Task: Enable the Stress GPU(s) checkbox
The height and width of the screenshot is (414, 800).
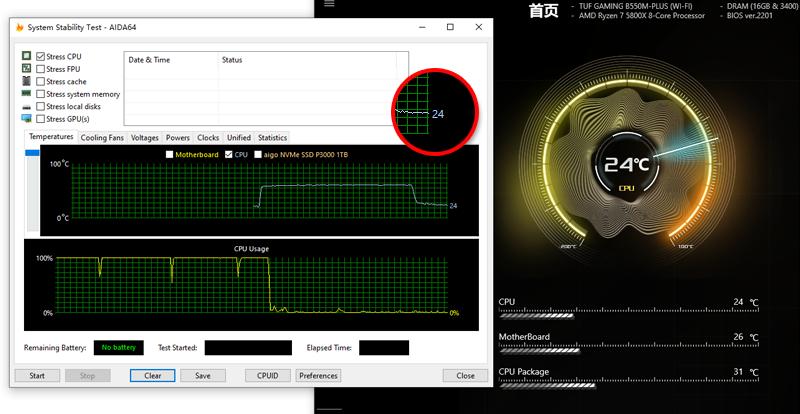Action: coord(41,119)
